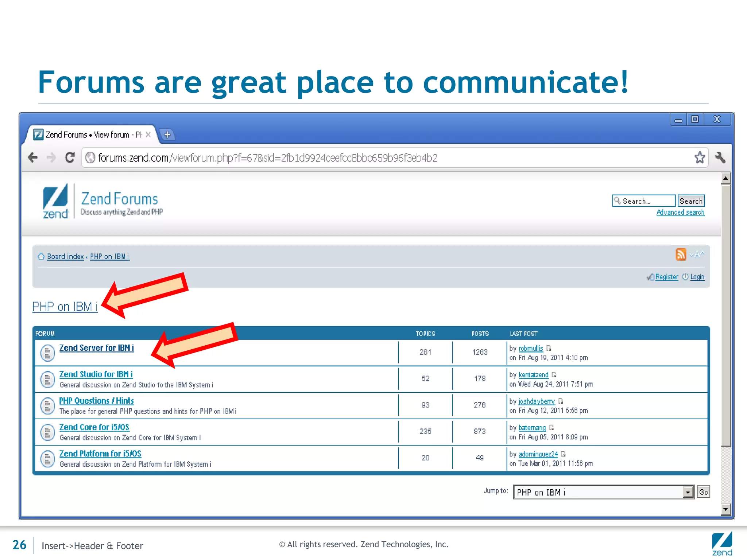Click the Zend Platform for i5/OS forum icon
747x560 pixels.
(47, 459)
